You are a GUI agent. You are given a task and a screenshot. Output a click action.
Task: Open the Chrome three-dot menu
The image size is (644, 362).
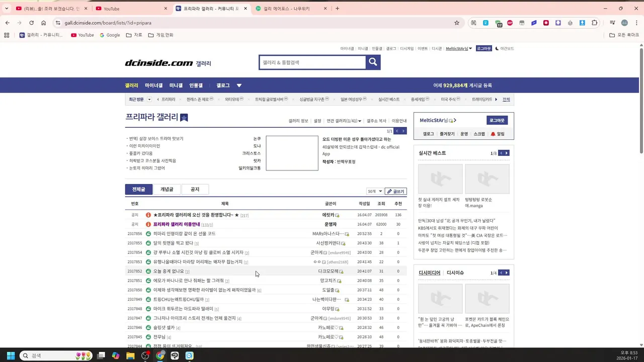[x=636, y=23]
